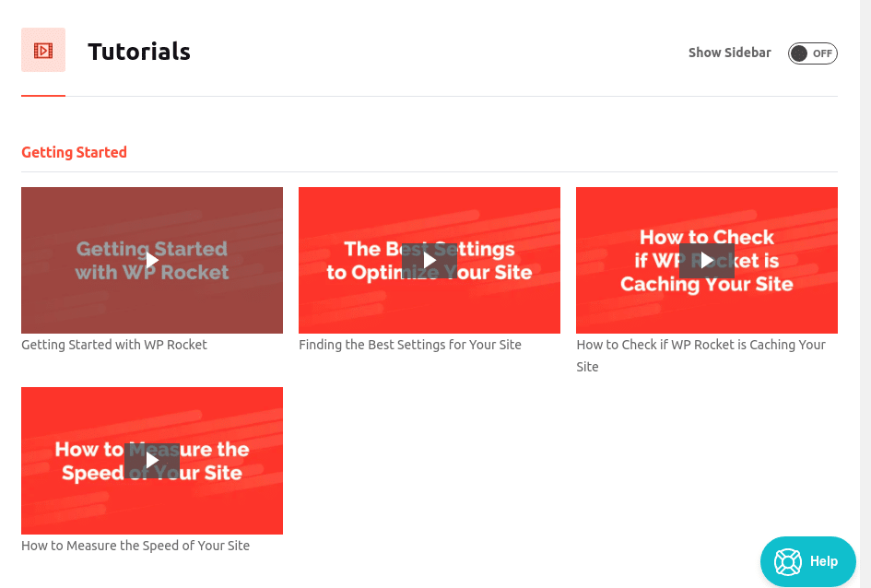The image size is (871, 588).
Task: Play the Getting Started with WP Rocket video
Action: [152, 261]
